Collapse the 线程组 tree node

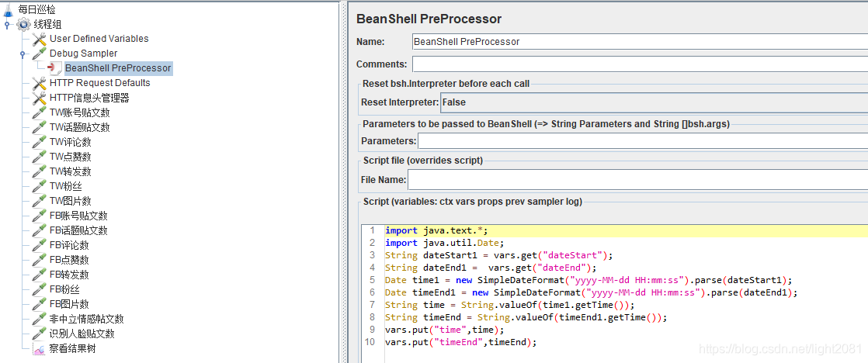[x=7, y=25]
